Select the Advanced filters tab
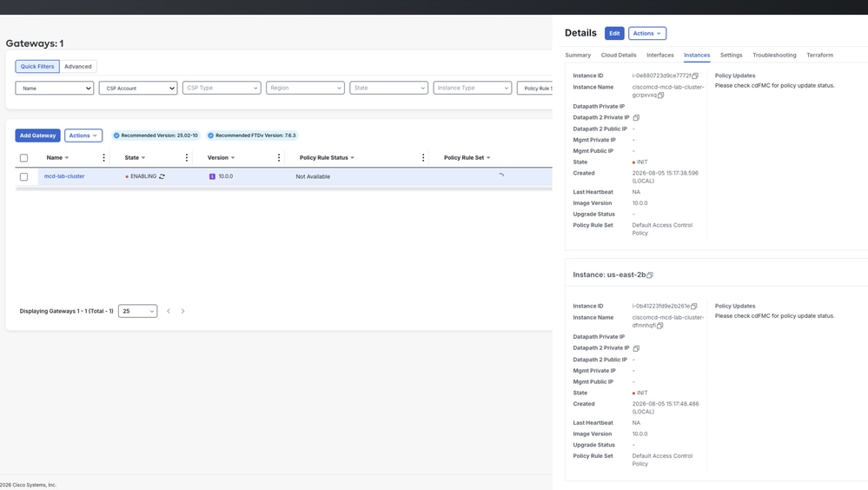Screen dimensions: 868x490 78,66
